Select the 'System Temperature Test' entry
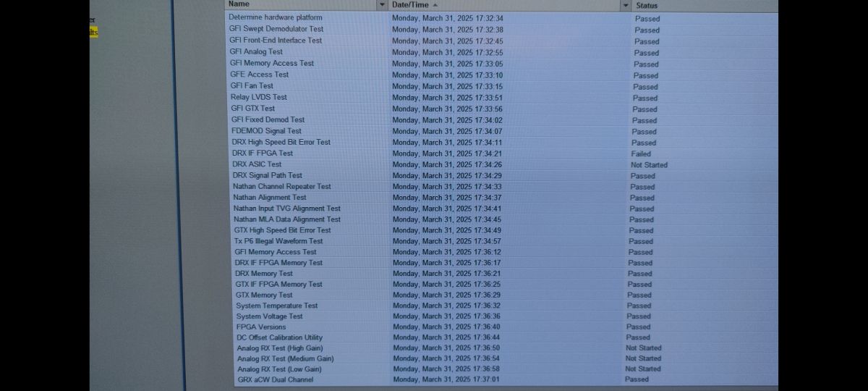This screenshot has width=868, height=391. coord(277,306)
